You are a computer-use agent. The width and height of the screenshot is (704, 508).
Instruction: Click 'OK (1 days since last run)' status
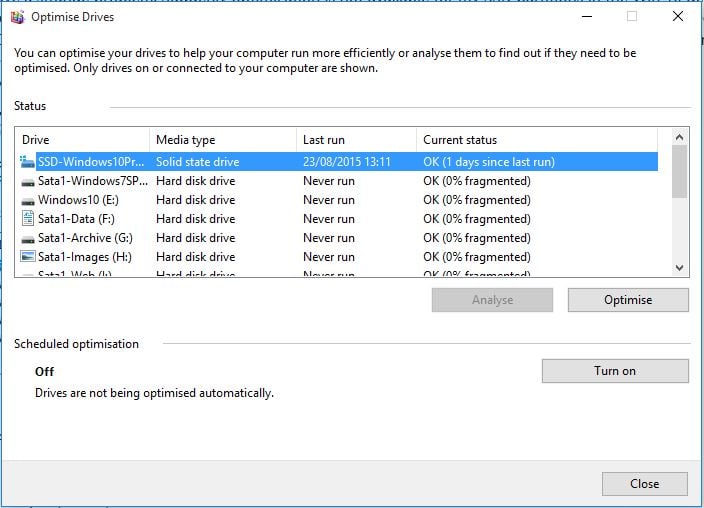click(489, 162)
